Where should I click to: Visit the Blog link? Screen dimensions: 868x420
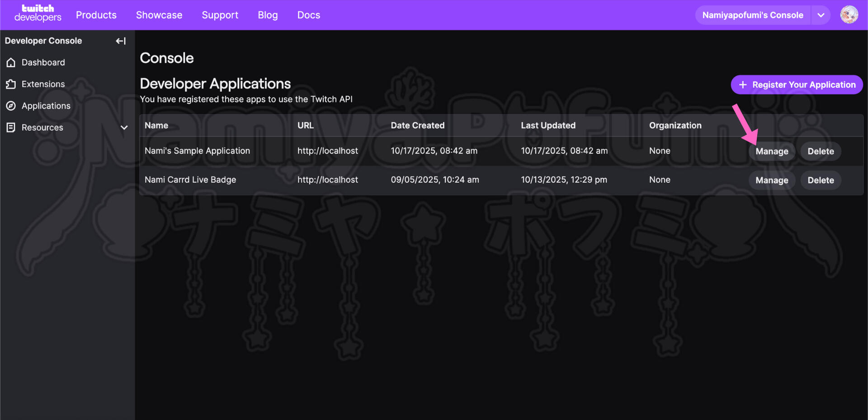268,15
